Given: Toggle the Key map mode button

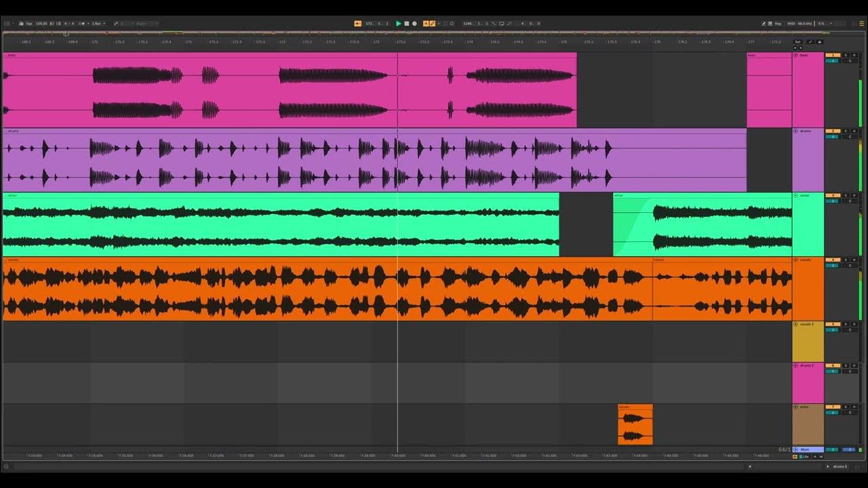Looking at the screenshot, I should pos(778,24).
